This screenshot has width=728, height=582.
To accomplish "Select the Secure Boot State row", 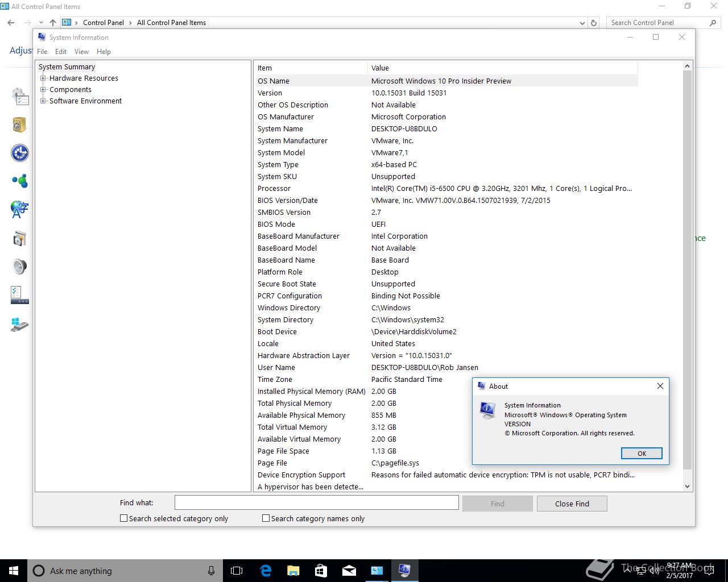I will [x=446, y=284].
